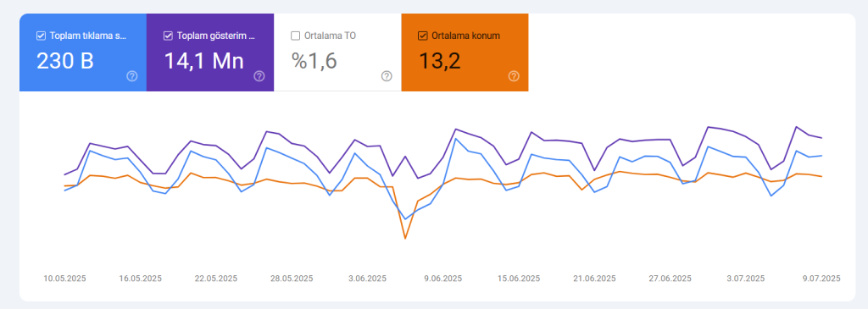The height and width of the screenshot is (309, 868).
Task: Open help icon on the 14,1 Mn card
Action: (x=259, y=76)
